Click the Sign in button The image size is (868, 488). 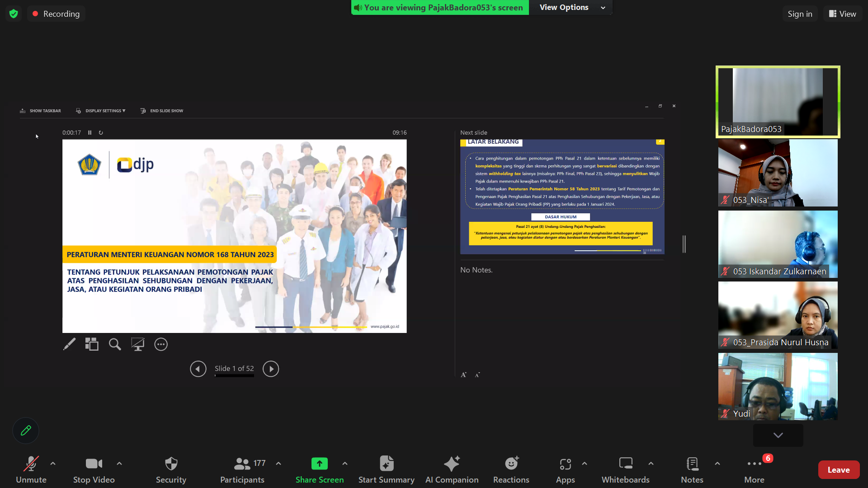click(800, 14)
